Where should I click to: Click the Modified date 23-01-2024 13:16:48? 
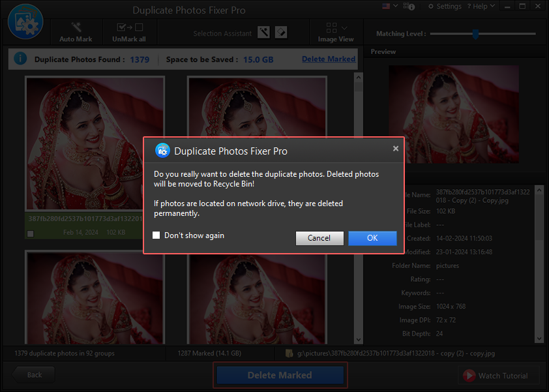coord(464,252)
